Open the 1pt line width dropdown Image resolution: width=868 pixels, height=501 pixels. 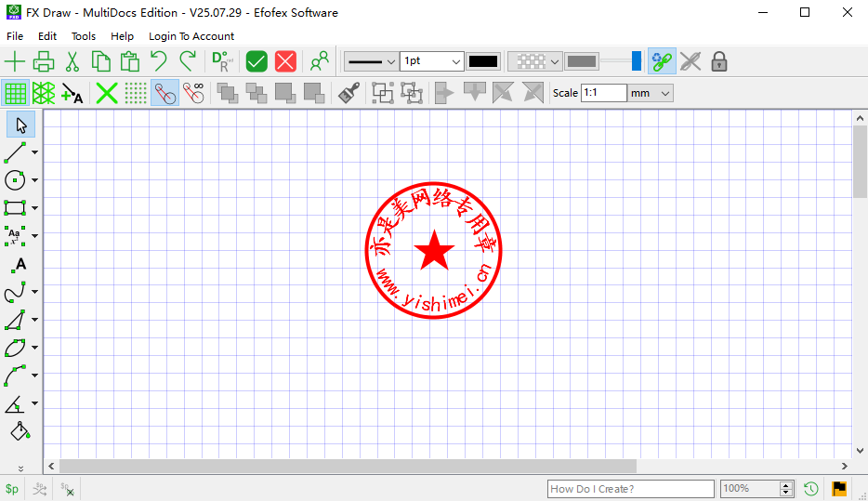[x=432, y=61]
